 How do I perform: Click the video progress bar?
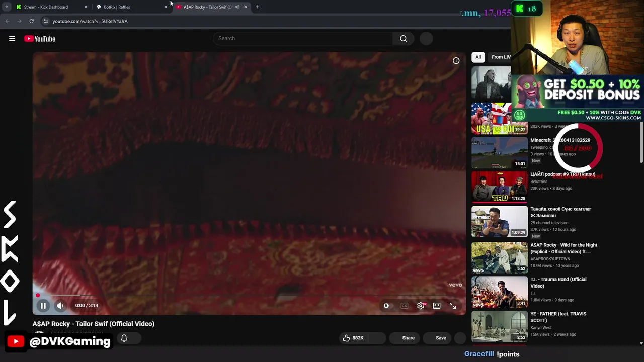click(250, 296)
